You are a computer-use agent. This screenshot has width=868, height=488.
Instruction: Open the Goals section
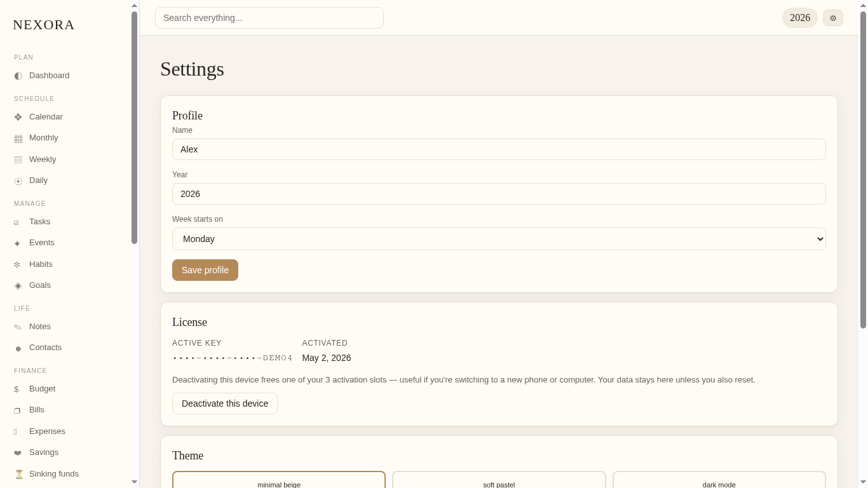click(x=65, y=285)
